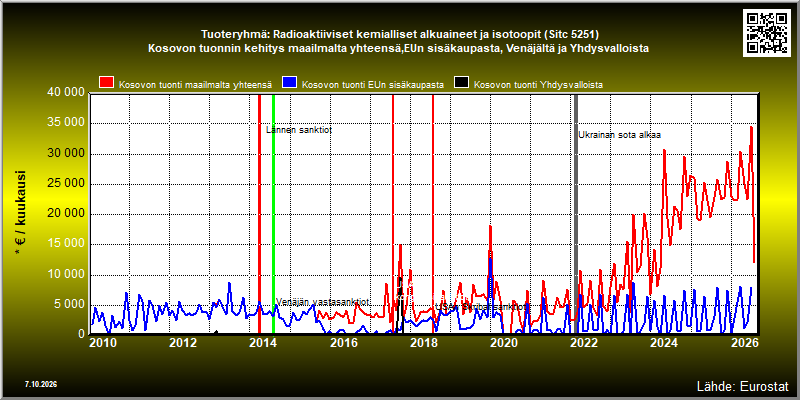The width and height of the screenshot is (800, 400).
Task: Click the 'Lähde: Eurostat' source label
Action: (743, 386)
